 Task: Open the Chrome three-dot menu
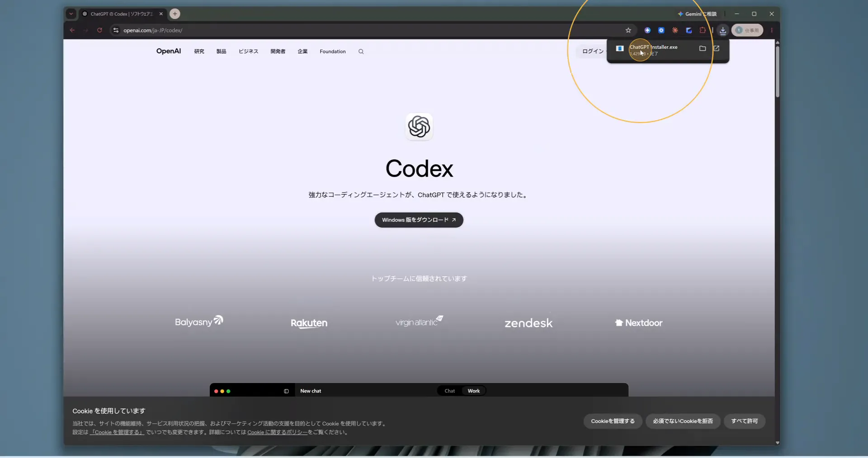click(x=772, y=30)
